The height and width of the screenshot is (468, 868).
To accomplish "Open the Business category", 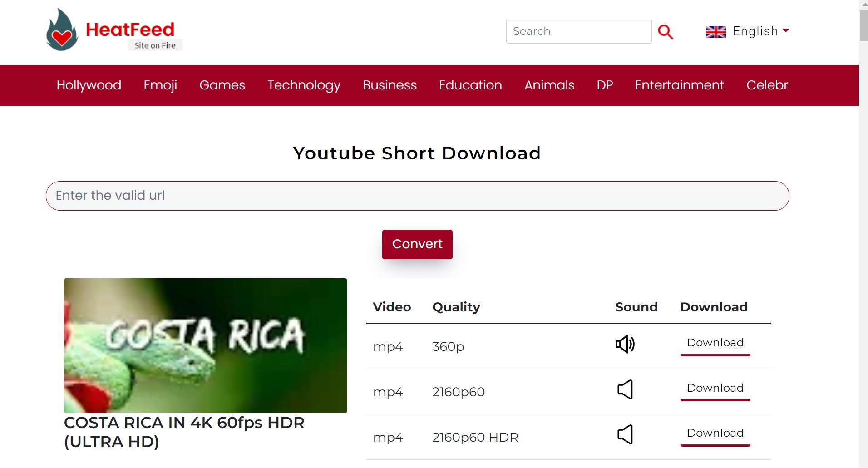I will tap(390, 85).
